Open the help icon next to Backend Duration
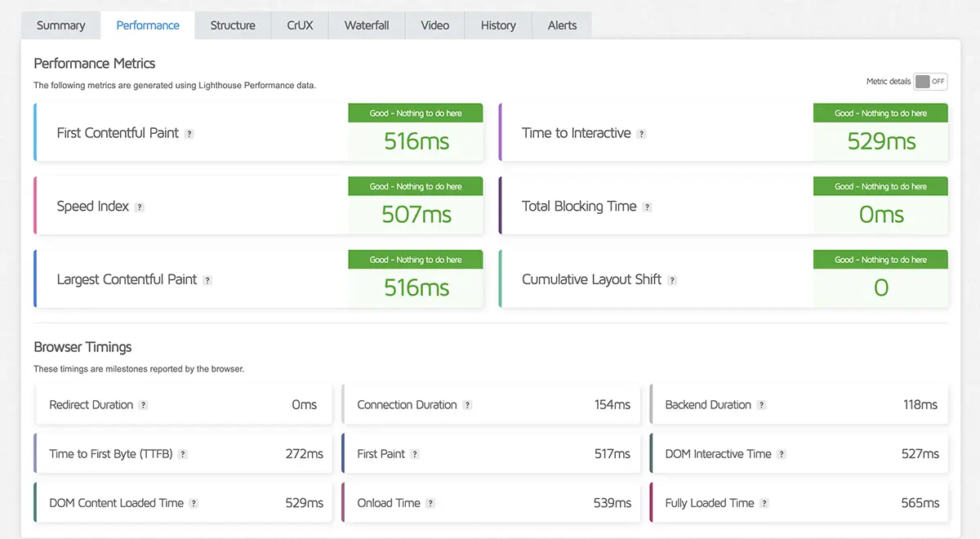 (x=761, y=405)
